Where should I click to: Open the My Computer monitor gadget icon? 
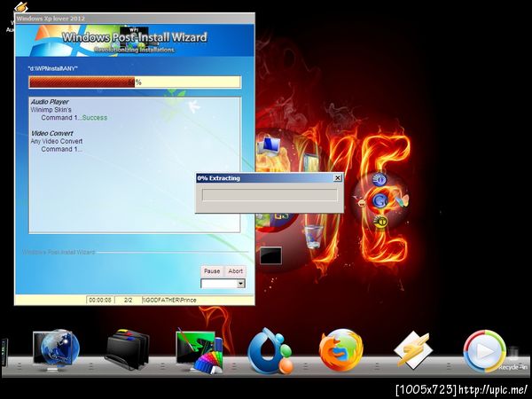269,146
